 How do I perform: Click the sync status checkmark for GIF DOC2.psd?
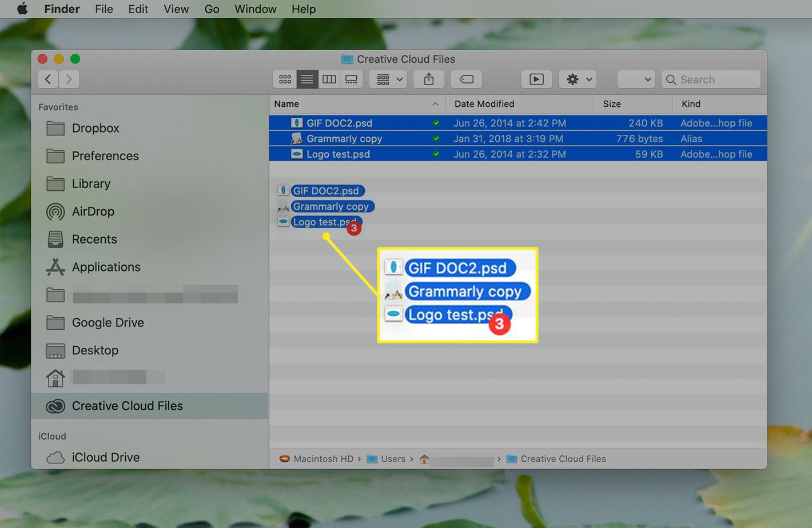pyautogui.click(x=436, y=123)
